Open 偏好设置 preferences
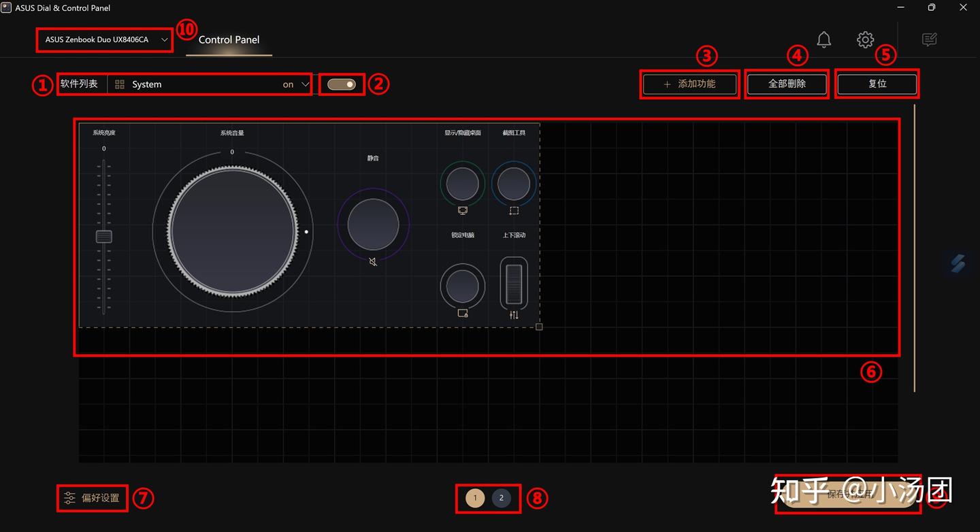The image size is (980, 532). [92, 498]
